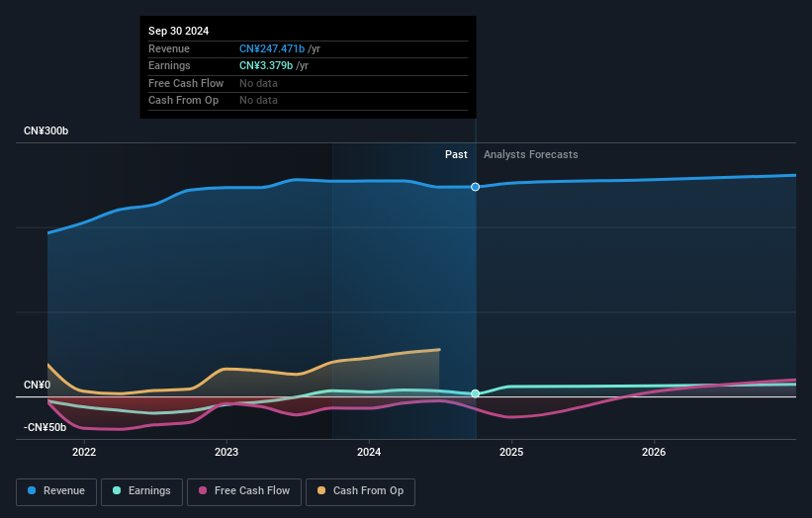The width and height of the screenshot is (812, 518).
Task: Toggle the Cash From Op legend series
Action: coord(360,491)
